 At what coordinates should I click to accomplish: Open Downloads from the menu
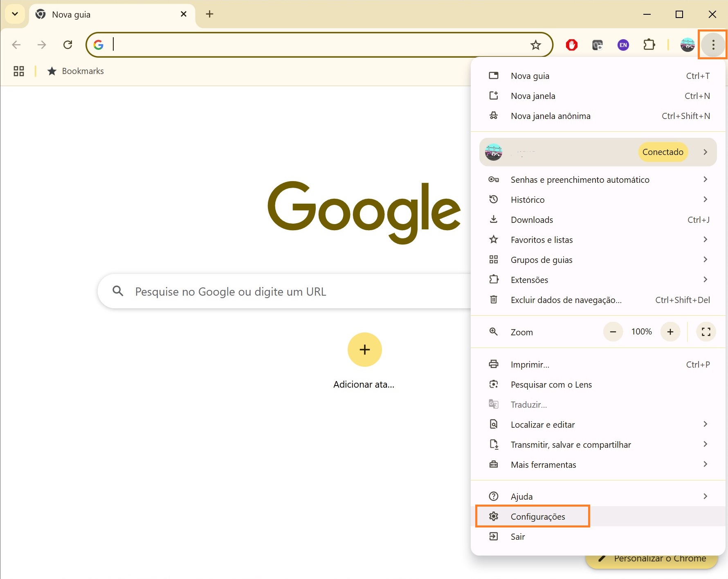(598, 220)
